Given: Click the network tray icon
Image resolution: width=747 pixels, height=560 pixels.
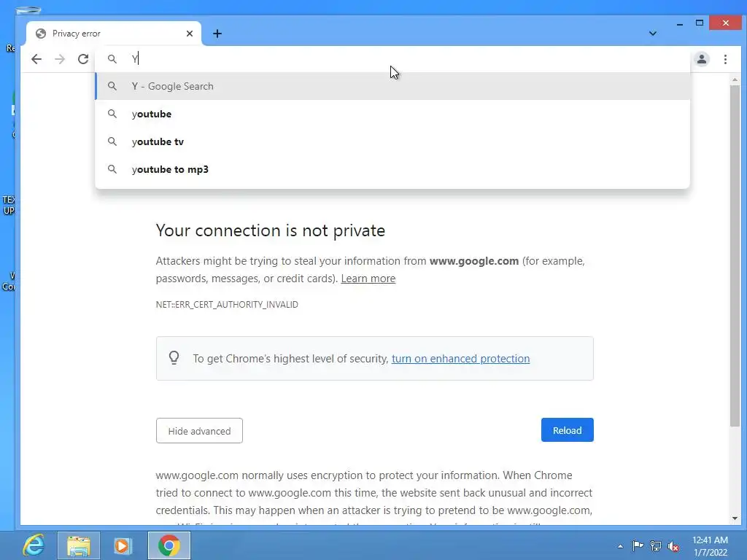Looking at the screenshot, I should [656, 545].
